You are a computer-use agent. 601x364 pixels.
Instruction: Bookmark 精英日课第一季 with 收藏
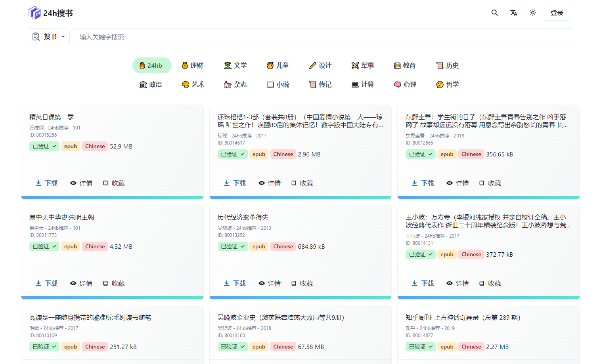(114, 183)
